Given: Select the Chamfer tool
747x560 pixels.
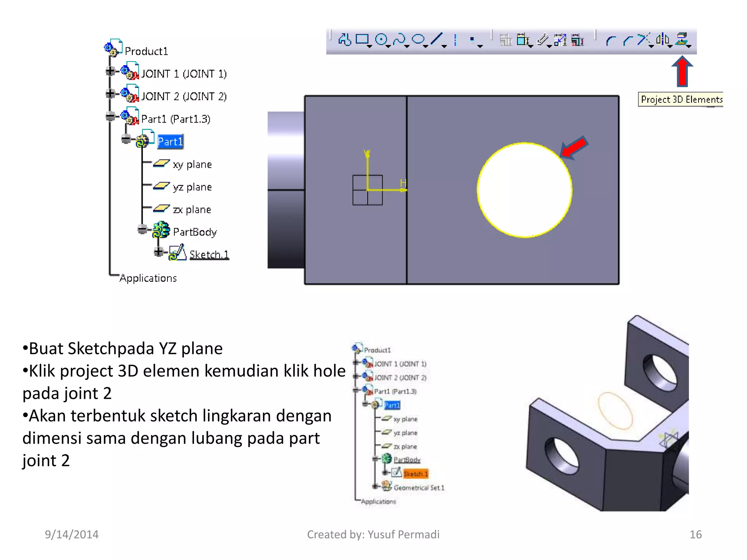Looking at the screenshot, I should coord(628,41).
